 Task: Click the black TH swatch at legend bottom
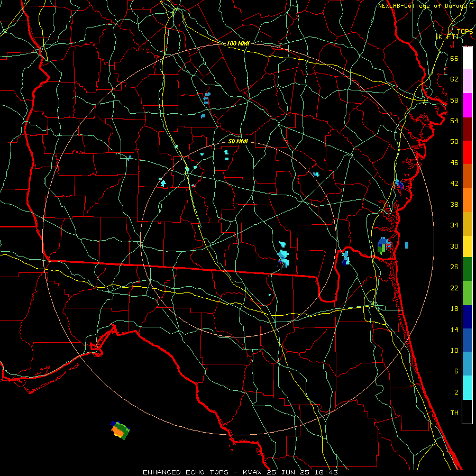[x=467, y=411]
